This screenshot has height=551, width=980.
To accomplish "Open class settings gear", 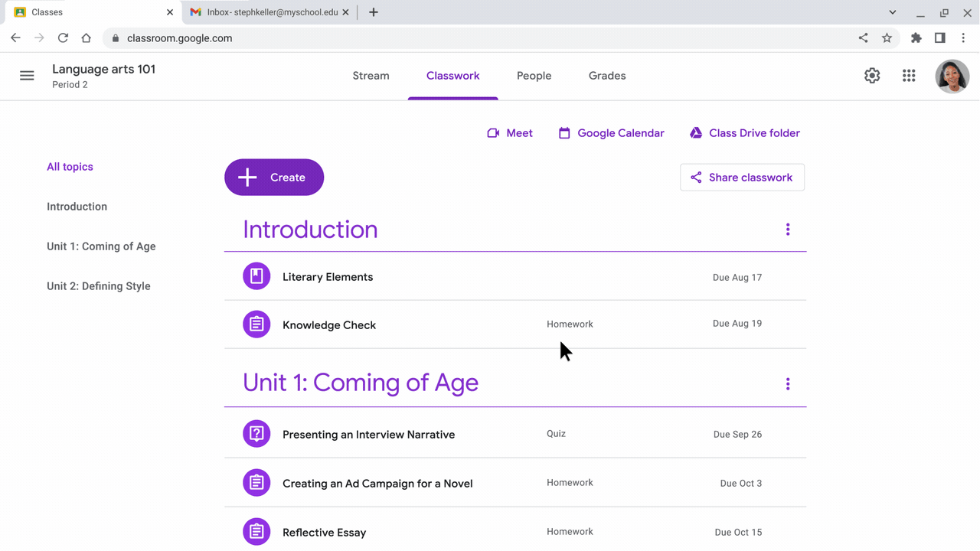I will pyautogui.click(x=872, y=76).
